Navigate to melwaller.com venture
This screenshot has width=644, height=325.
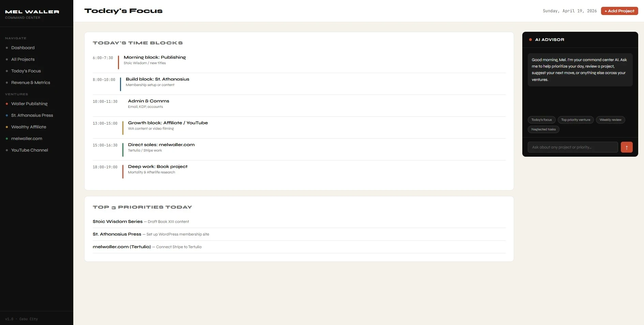[27, 139]
